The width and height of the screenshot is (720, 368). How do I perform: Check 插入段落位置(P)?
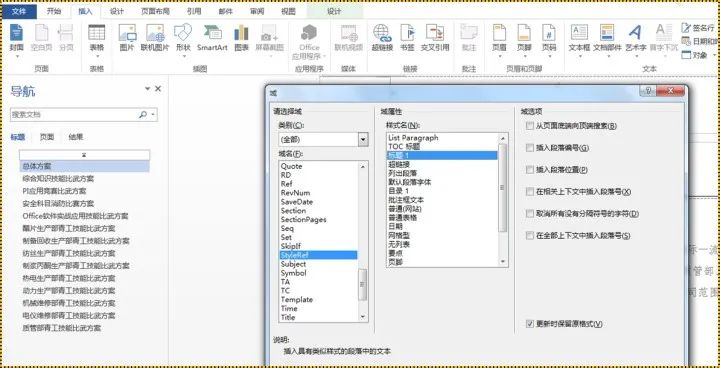tap(530, 170)
